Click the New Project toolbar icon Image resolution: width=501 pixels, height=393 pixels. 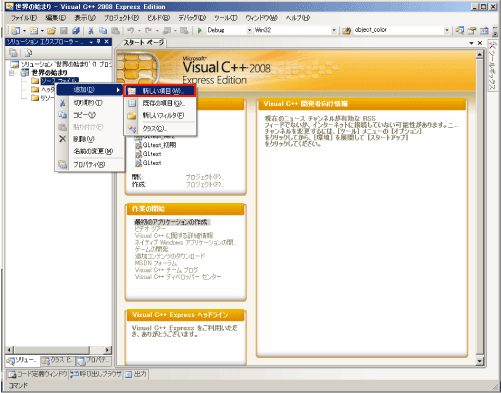click(x=15, y=30)
